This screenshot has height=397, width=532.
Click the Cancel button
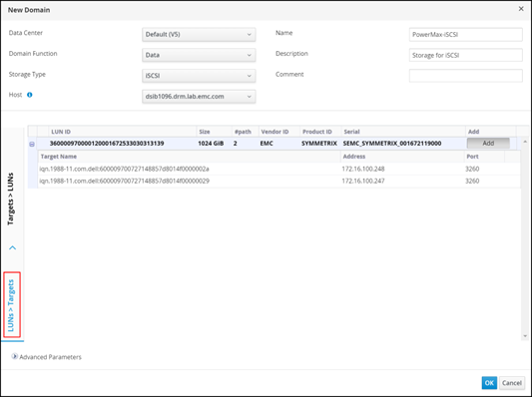(512, 383)
